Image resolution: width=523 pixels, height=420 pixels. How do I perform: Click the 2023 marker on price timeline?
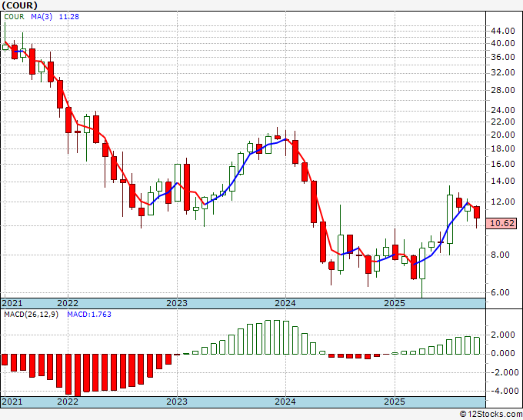click(177, 303)
